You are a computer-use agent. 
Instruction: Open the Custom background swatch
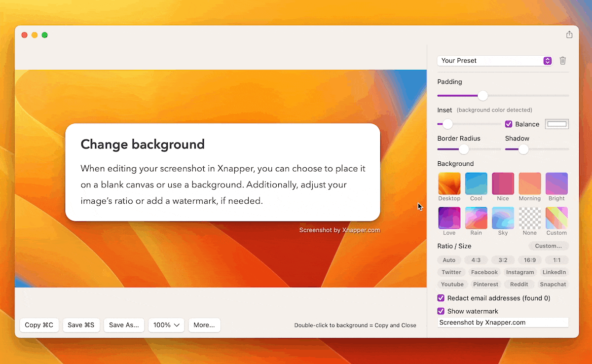tap(556, 218)
